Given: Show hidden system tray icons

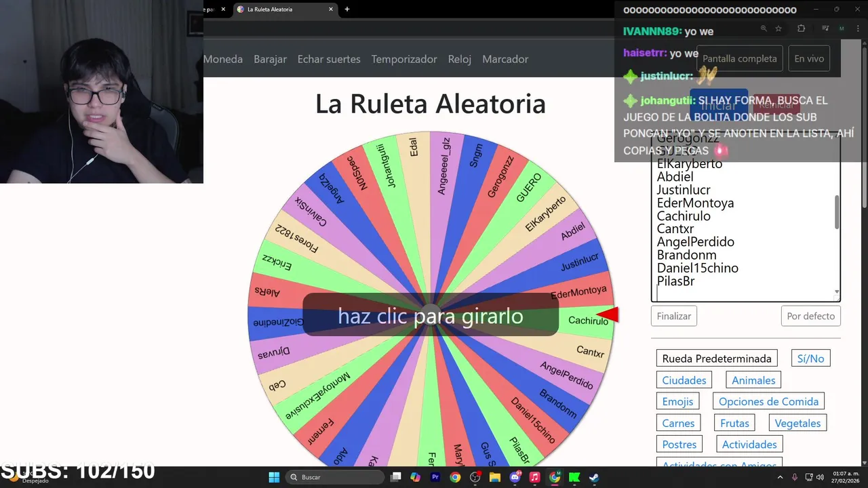Looking at the screenshot, I should point(780,477).
